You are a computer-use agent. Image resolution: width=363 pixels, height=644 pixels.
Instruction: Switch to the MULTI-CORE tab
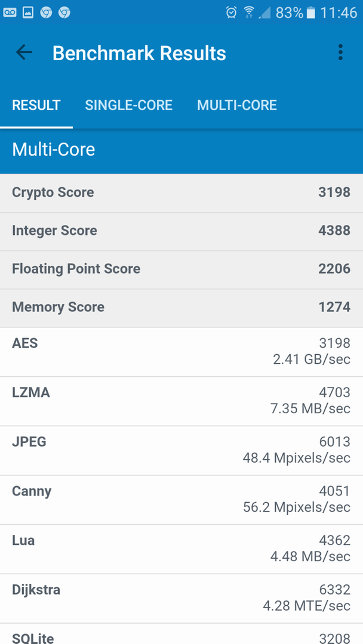(x=237, y=105)
